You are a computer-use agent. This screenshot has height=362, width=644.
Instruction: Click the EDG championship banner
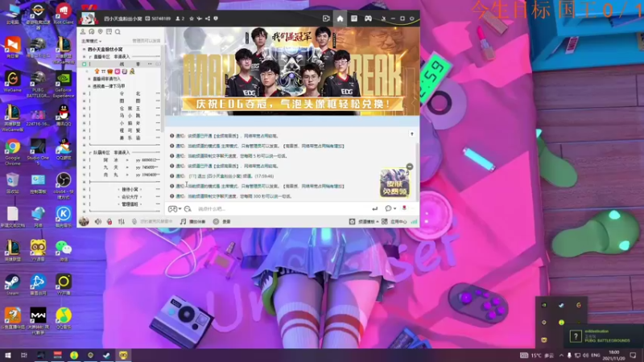tap(292, 71)
